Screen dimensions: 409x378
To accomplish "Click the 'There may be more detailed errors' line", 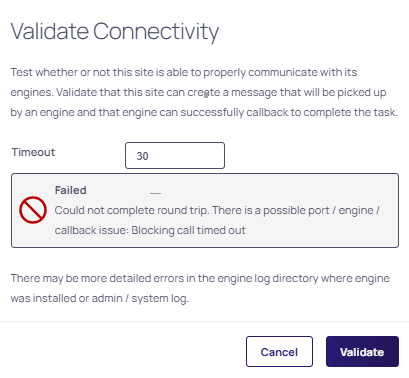I will 200,278.
